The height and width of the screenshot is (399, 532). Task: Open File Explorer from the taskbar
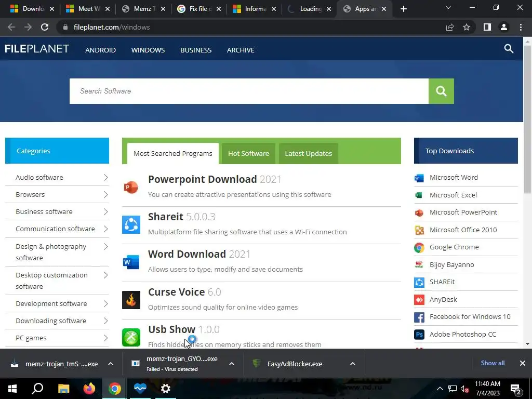click(63, 388)
